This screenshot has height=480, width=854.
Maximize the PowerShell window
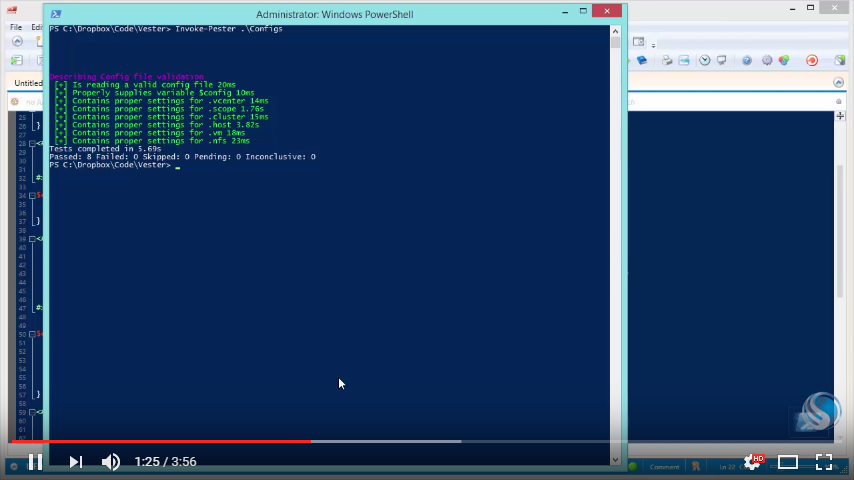(x=583, y=11)
